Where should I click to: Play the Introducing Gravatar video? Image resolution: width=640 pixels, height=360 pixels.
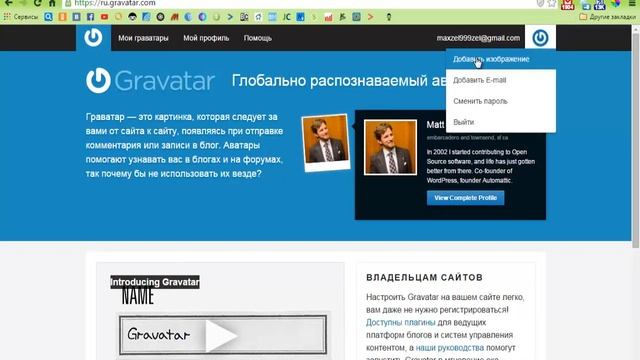click(x=221, y=336)
